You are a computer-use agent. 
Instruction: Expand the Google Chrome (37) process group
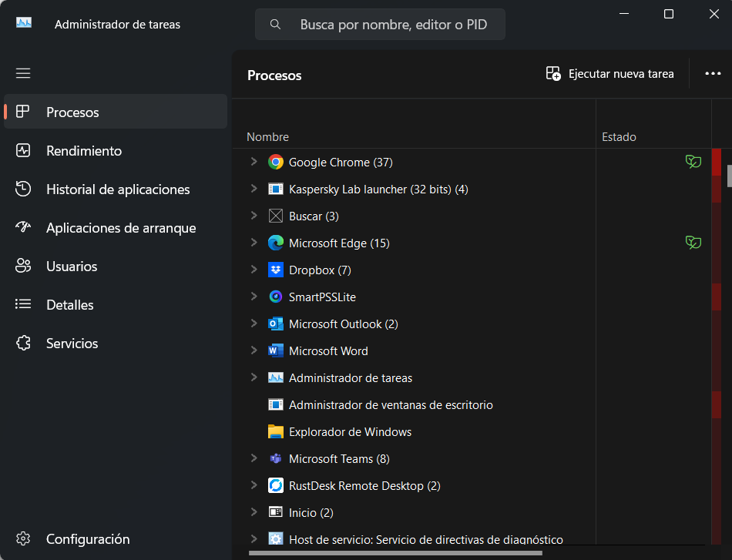254,162
